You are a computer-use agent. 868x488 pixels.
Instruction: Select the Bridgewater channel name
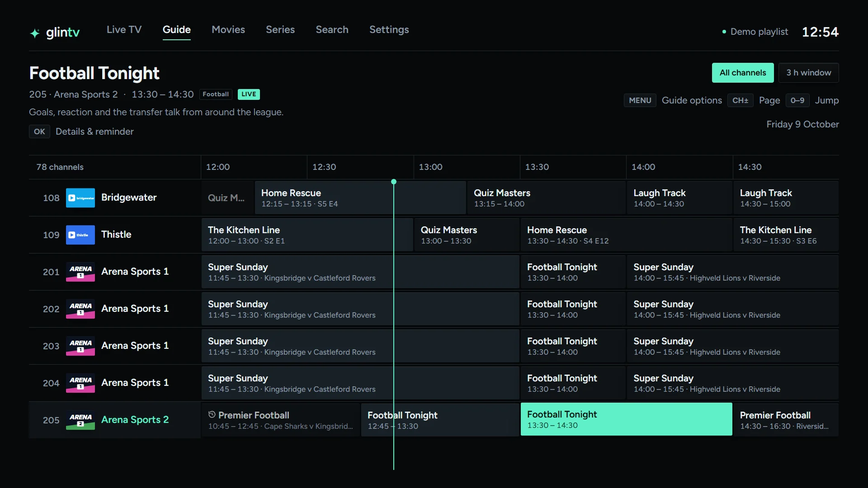tap(129, 197)
